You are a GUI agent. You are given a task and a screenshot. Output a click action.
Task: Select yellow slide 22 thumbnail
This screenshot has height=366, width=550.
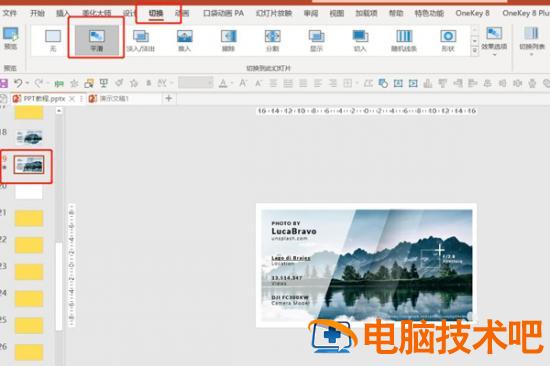pos(29,245)
